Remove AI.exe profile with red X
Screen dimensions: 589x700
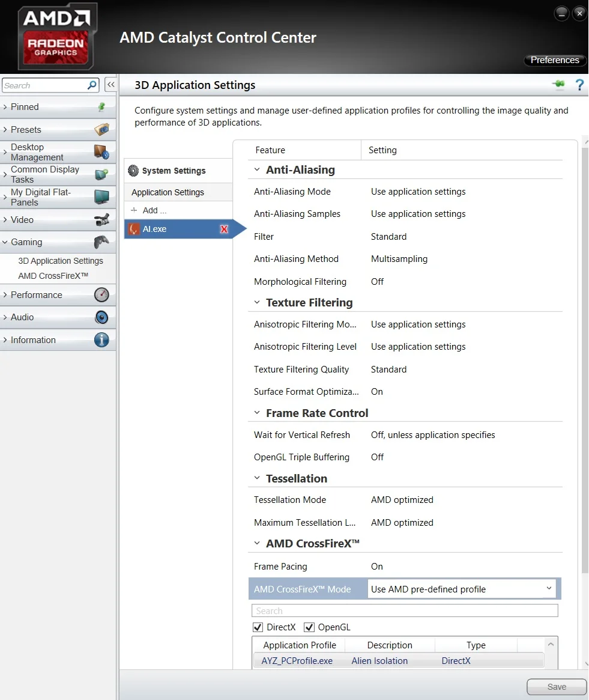click(224, 229)
